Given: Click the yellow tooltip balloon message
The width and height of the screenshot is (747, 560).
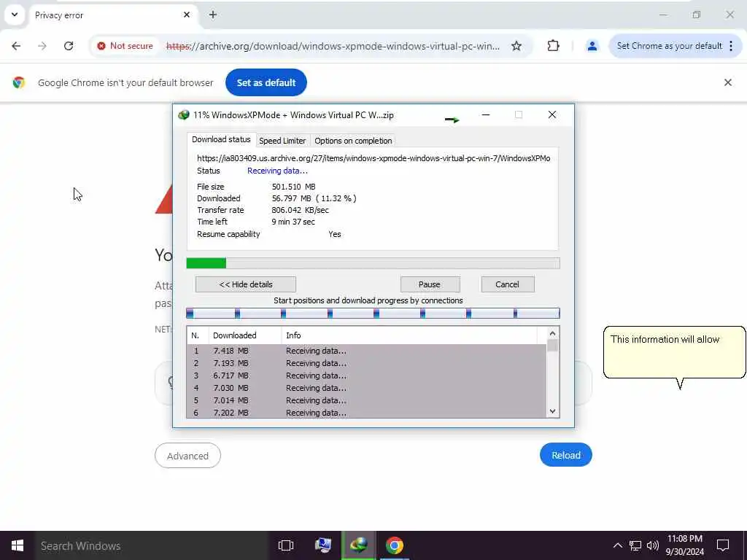Looking at the screenshot, I should pos(675,352).
